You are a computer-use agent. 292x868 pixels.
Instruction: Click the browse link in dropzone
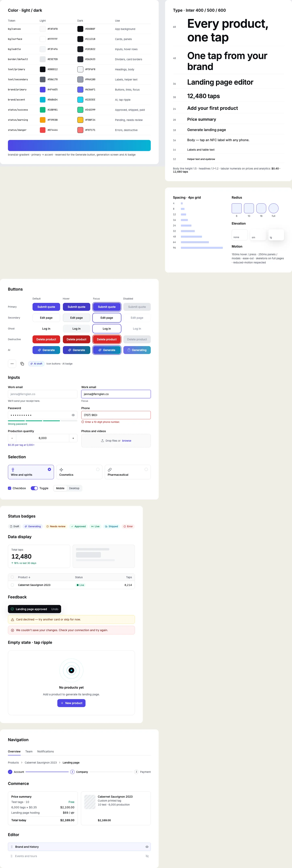127,441
